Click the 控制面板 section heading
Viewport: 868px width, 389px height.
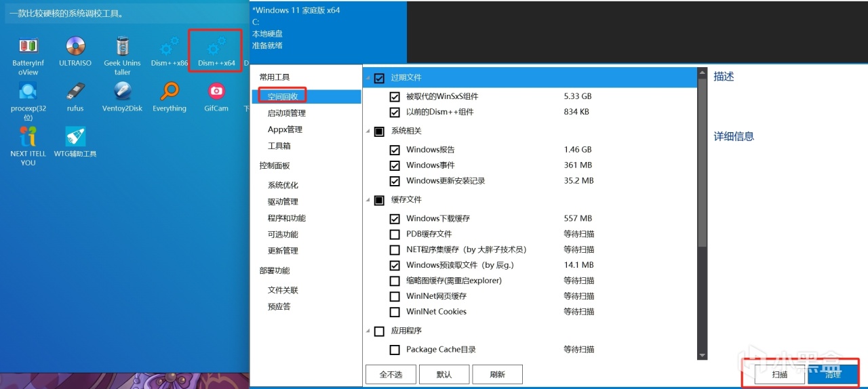tap(275, 165)
